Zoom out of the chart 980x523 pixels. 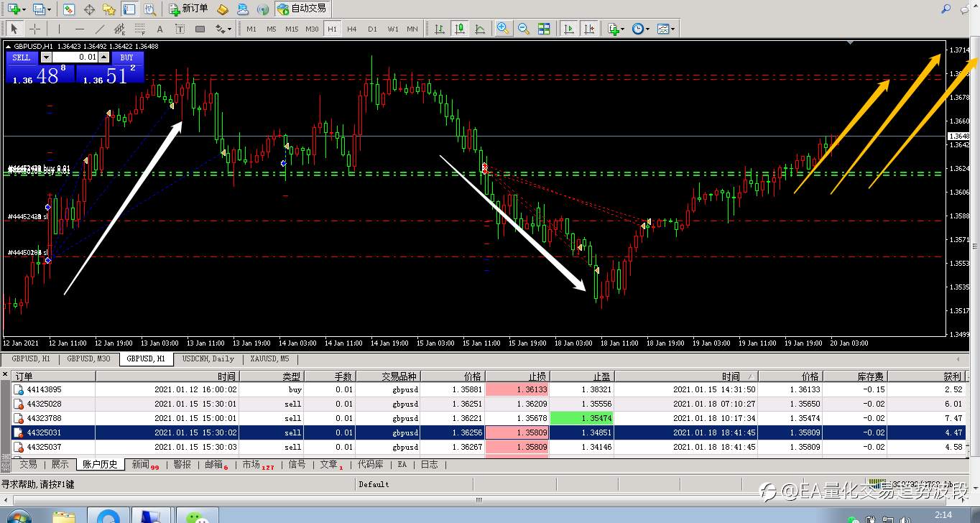(x=524, y=29)
